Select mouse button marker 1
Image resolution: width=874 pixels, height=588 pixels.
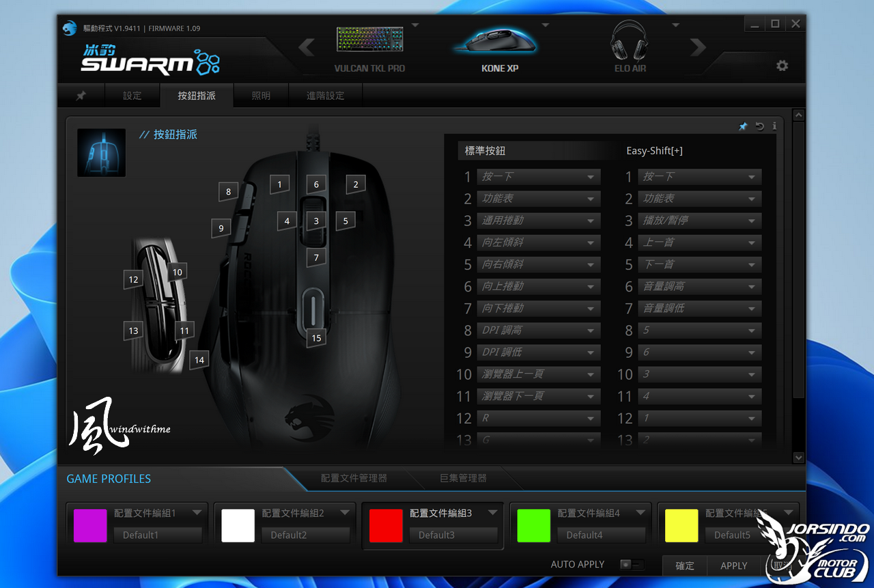coord(279,183)
